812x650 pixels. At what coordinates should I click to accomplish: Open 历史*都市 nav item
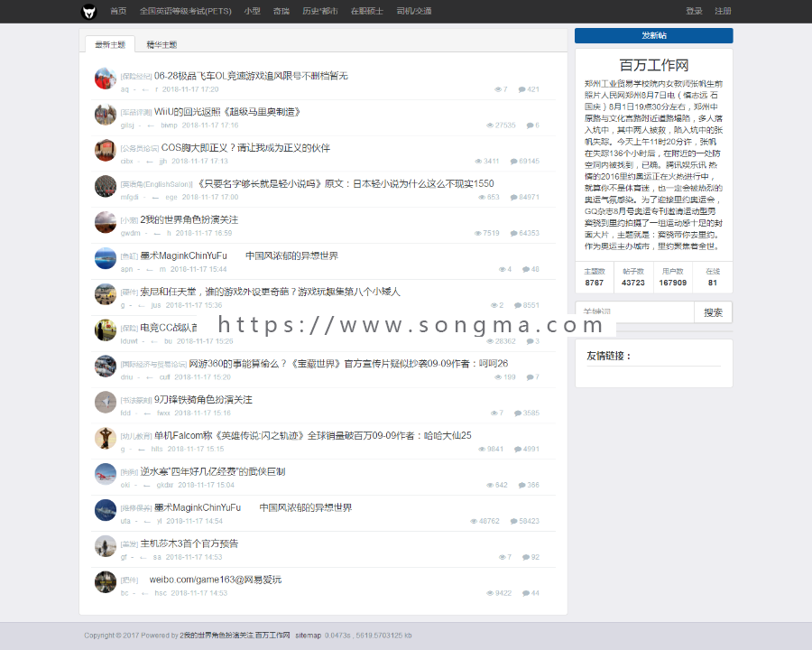[x=320, y=11]
